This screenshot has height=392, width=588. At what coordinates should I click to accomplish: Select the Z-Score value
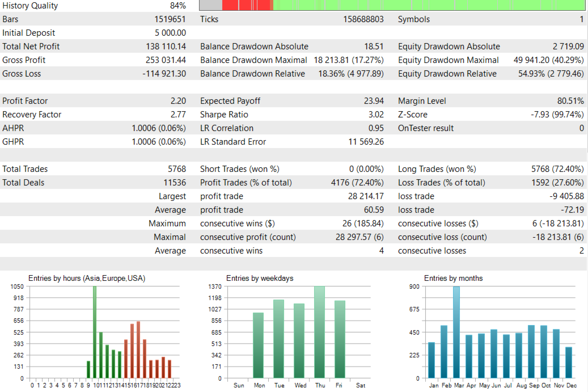click(x=557, y=115)
